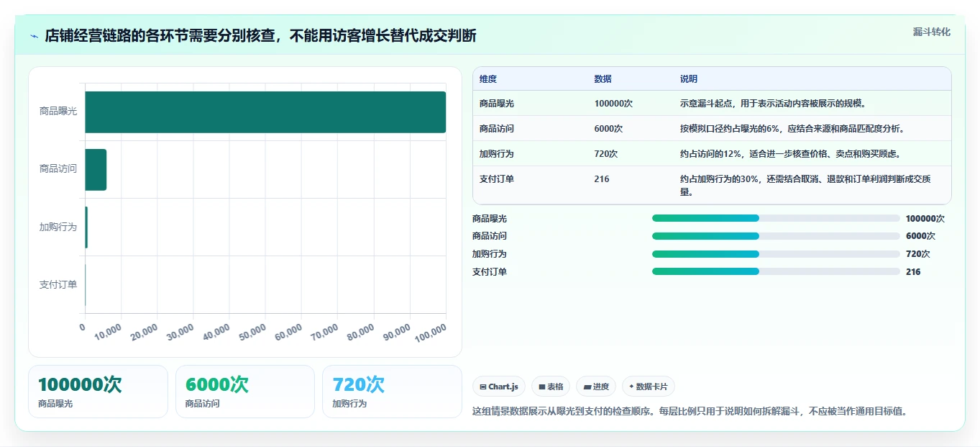Click the small icon before the page title
This screenshot has height=447, width=980.
point(34,36)
